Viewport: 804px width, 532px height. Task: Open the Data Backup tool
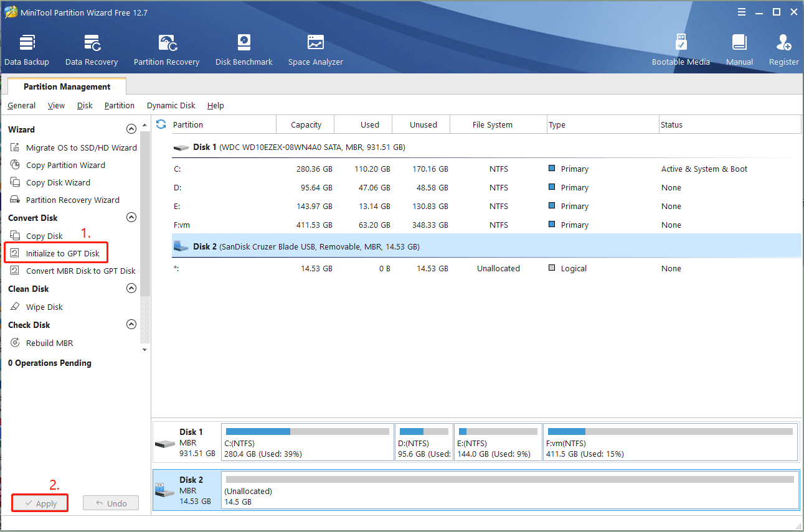point(27,49)
